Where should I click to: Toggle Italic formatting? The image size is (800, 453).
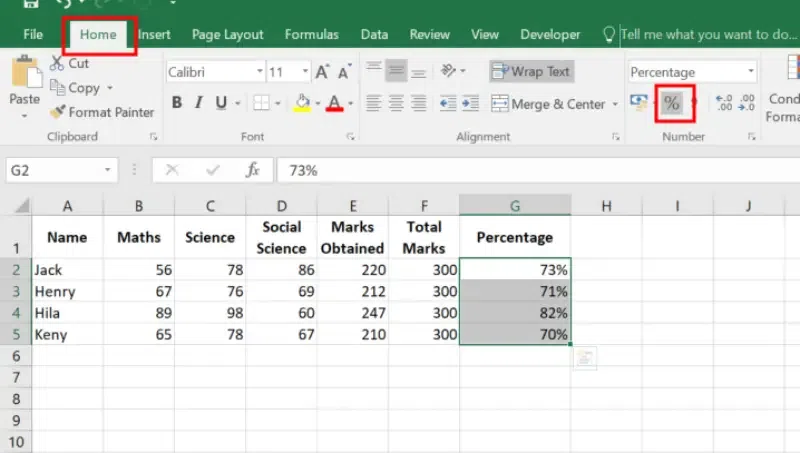pos(199,103)
